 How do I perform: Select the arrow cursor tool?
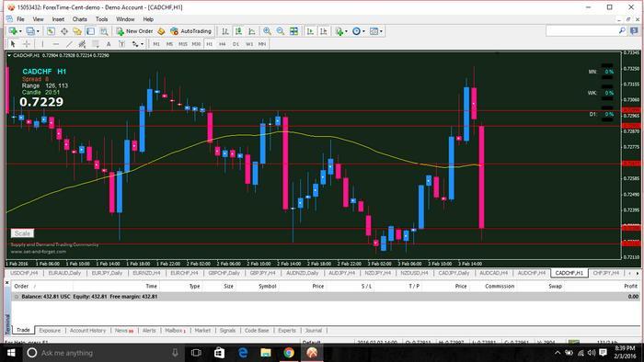[x=13, y=44]
